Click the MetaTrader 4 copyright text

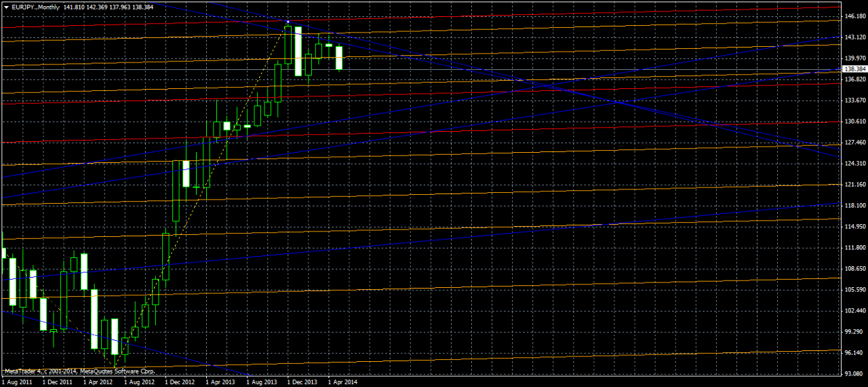tap(80, 371)
